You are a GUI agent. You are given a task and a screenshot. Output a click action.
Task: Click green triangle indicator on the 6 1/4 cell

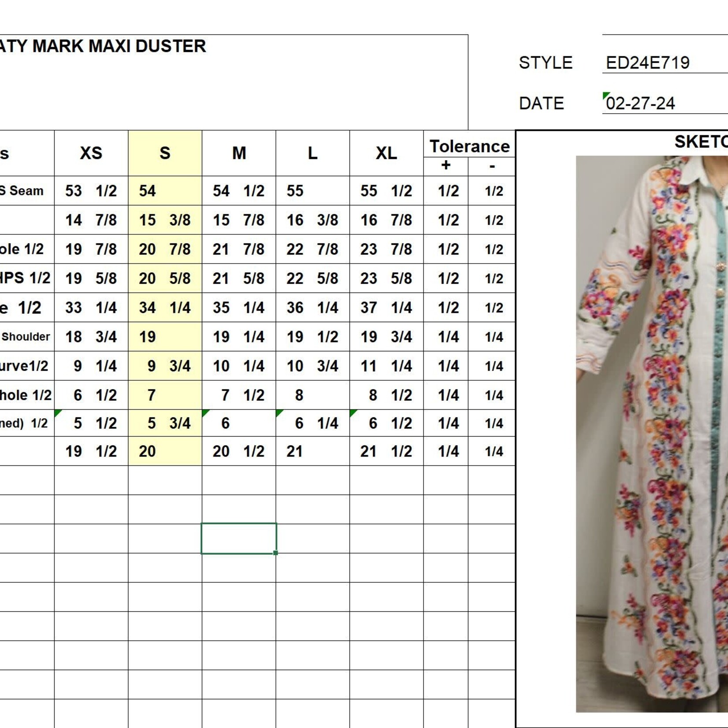(279, 413)
